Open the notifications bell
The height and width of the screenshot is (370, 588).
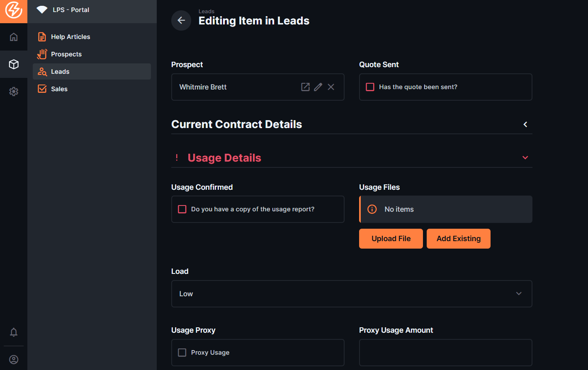point(14,332)
